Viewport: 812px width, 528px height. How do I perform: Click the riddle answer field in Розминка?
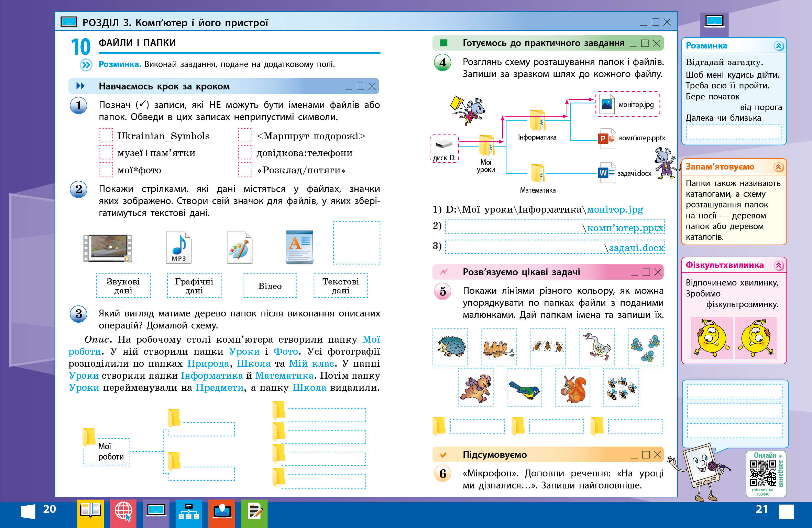(733, 132)
